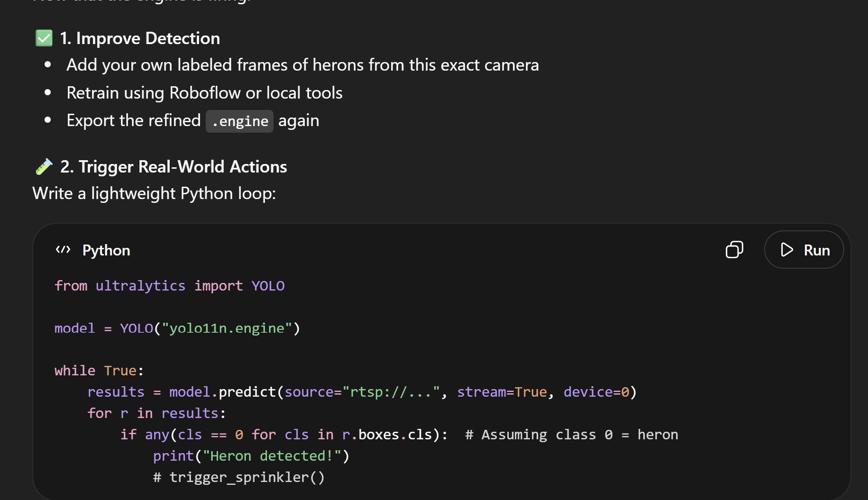868x500 pixels.
Task: Click the bullet about labeled heron frames
Action: [302, 65]
